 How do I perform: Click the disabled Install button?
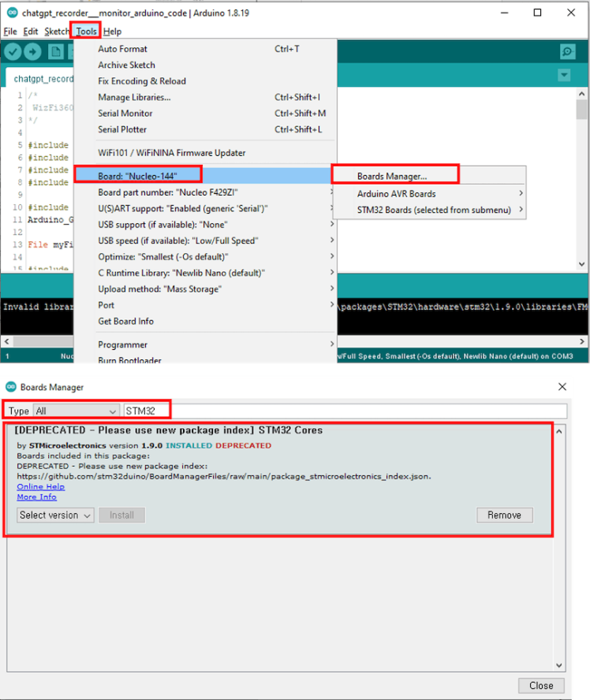(x=121, y=516)
